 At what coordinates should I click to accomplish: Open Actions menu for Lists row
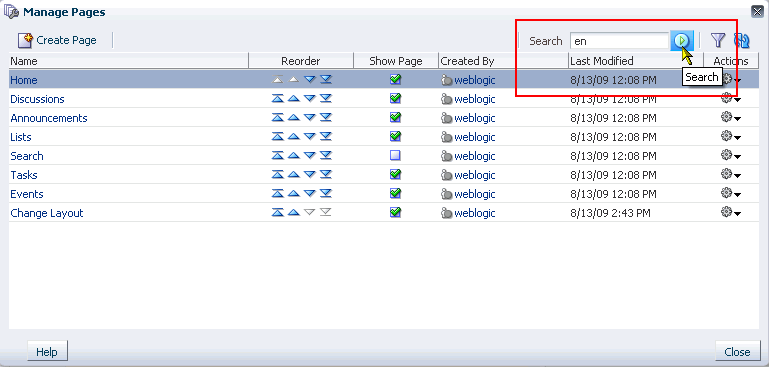click(x=731, y=137)
